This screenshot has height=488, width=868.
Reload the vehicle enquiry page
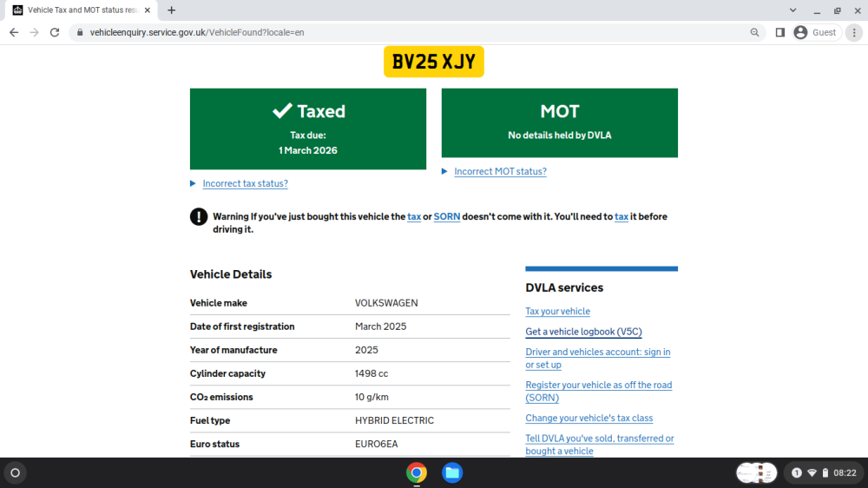click(x=54, y=32)
